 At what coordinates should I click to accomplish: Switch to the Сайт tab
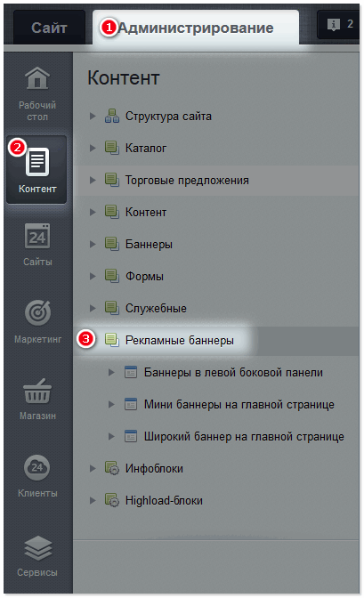point(49,28)
